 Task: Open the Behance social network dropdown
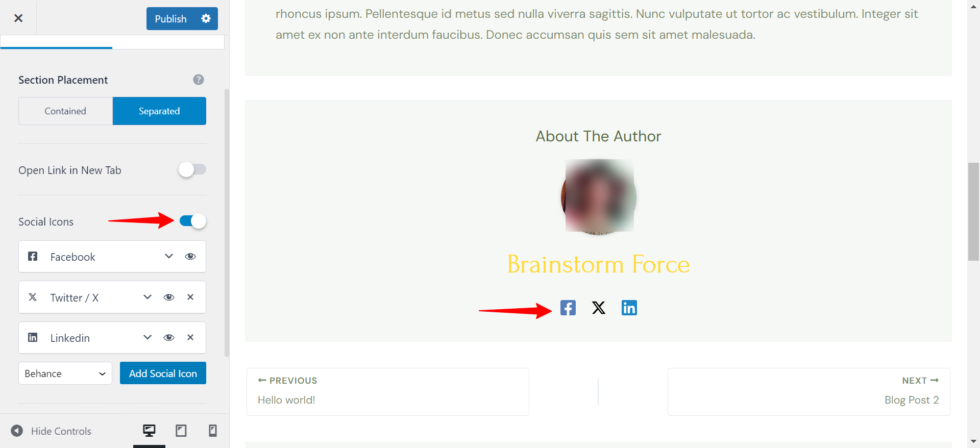65,374
